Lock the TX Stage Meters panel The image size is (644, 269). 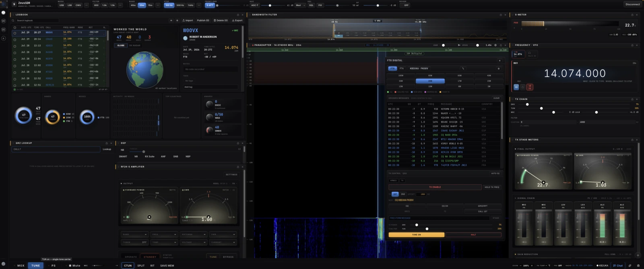tap(632, 140)
